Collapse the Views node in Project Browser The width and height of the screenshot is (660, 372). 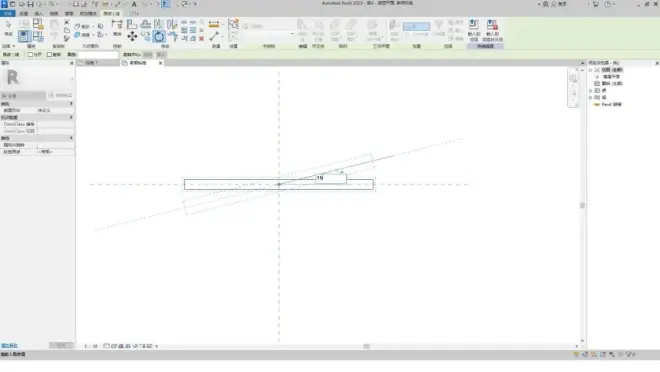coord(591,70)
